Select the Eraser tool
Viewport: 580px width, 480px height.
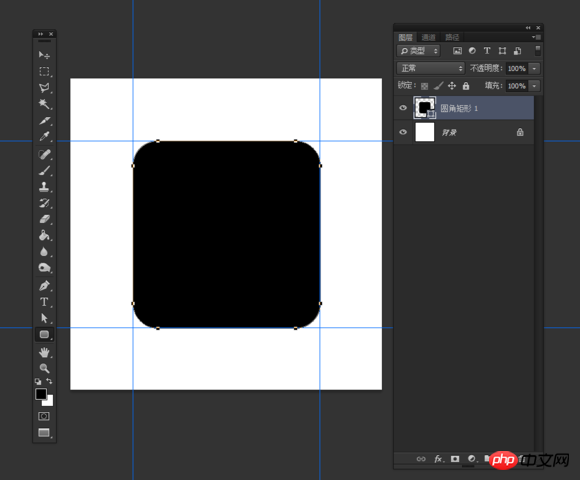(44, 219)
